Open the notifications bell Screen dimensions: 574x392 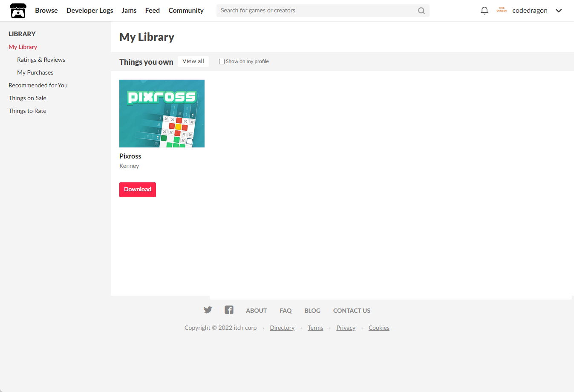pyautogui.click(x=484, y=11)
